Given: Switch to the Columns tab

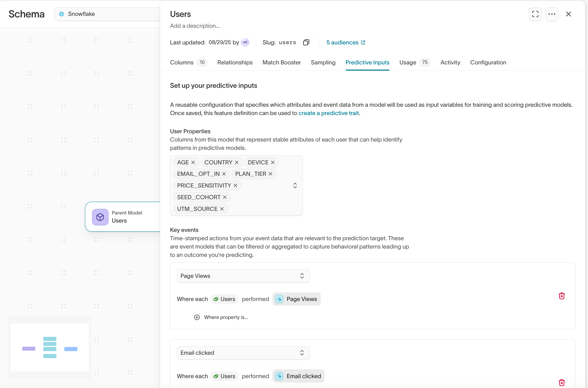Looking at the screenshot, I should (x=188, y=62).
